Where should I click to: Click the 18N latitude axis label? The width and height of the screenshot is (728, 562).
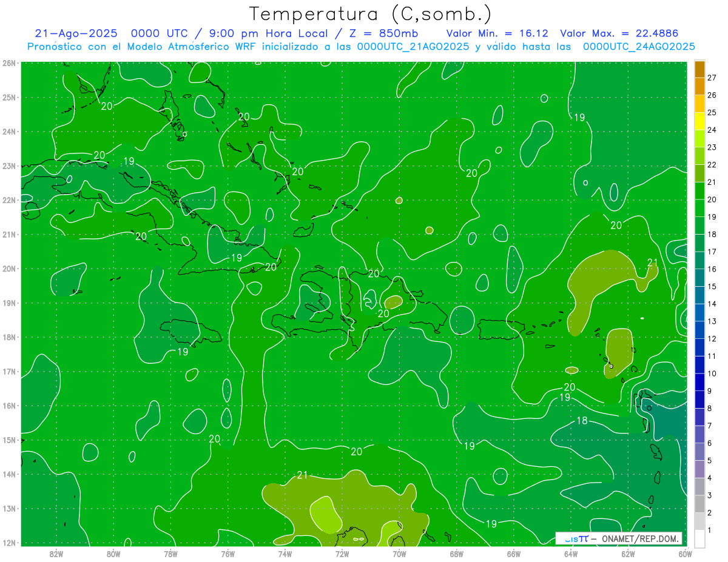(x=9, y=337)
